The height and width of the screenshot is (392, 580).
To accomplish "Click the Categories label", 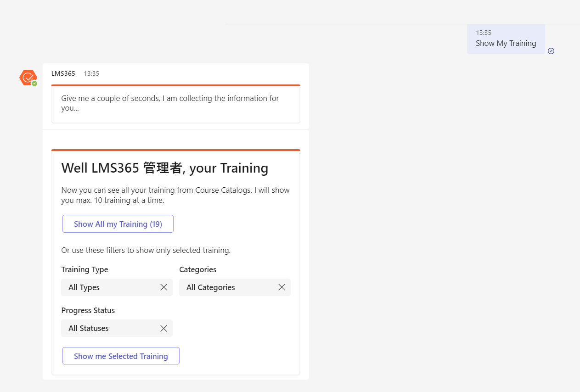I will pos(197,269).
